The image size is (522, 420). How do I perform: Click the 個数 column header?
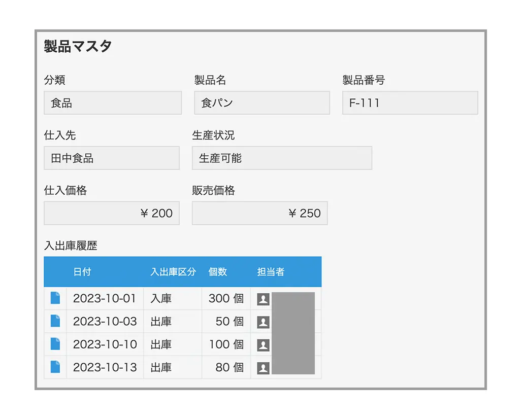pos(218,272)
